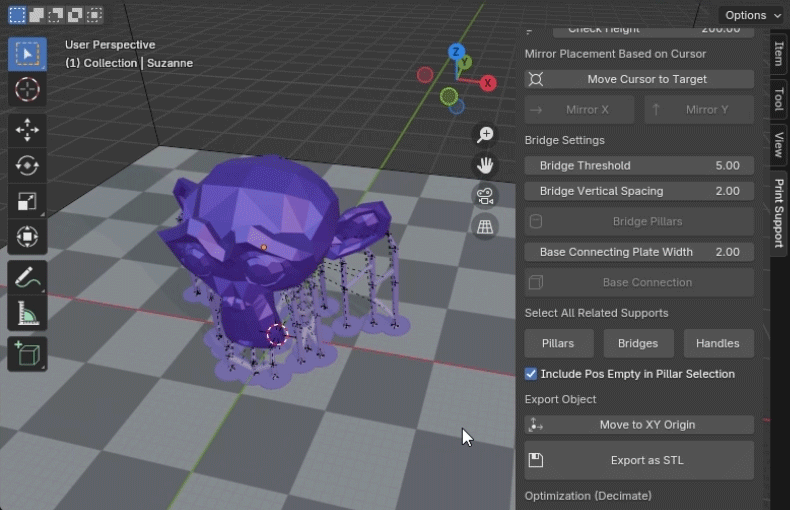790x510 pixels.
Task: Select the Annotate pencil tool
Action: 27,277
